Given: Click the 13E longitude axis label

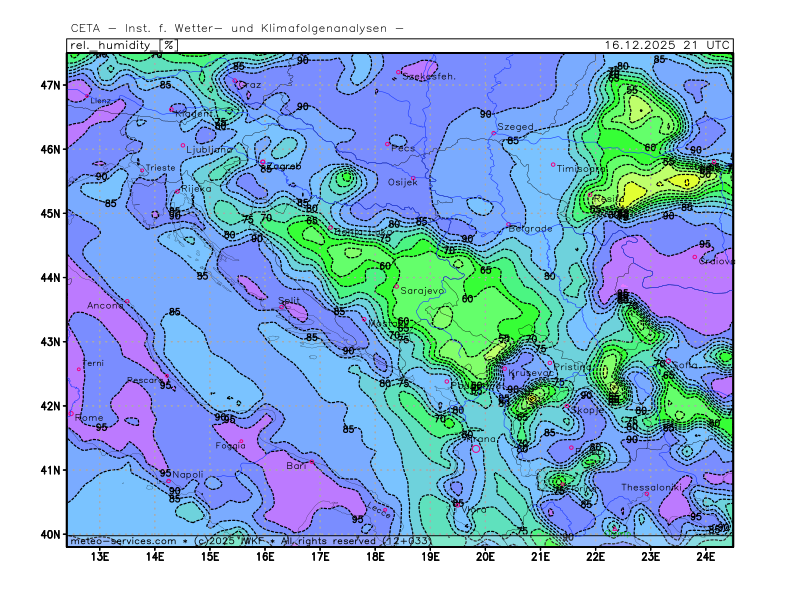Looking at the screenshot, I should [x=100, y=556].
